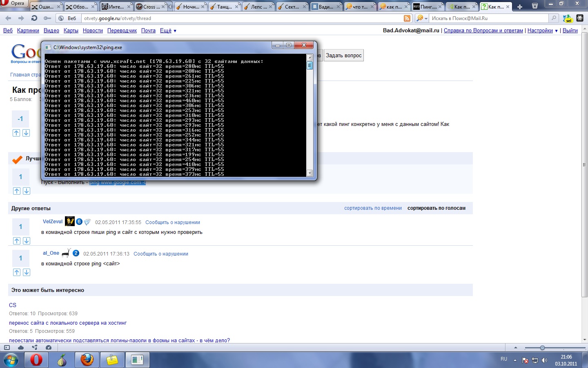Upvote VelZevul's answer

click(x=17, y=241)
